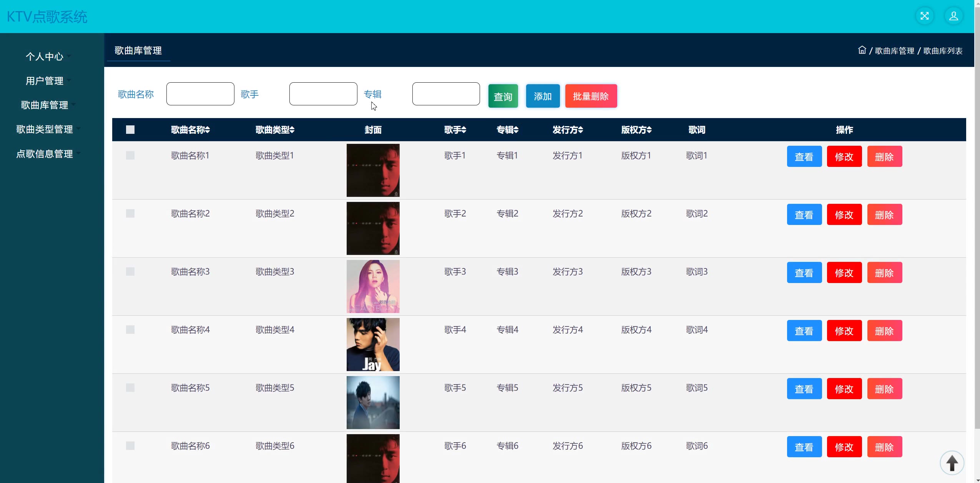Screen dimensions: 980x483
Task: Open cover thumbnail of 歌曲名称1
Action: [x=373, y=170]
